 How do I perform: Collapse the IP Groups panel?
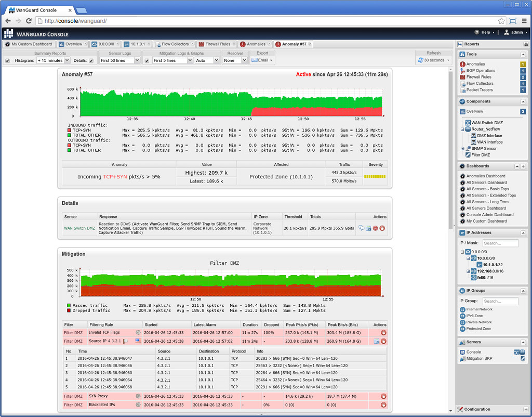(x=523, y=291)
